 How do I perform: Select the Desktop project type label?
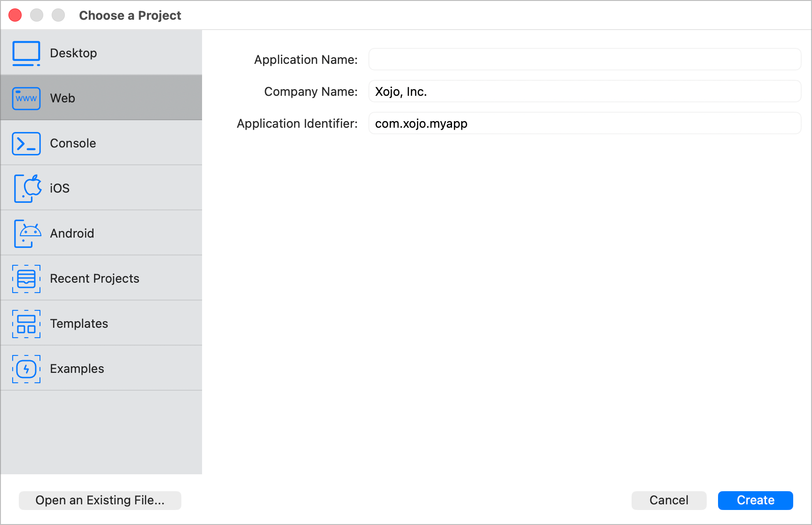(73, 53)
